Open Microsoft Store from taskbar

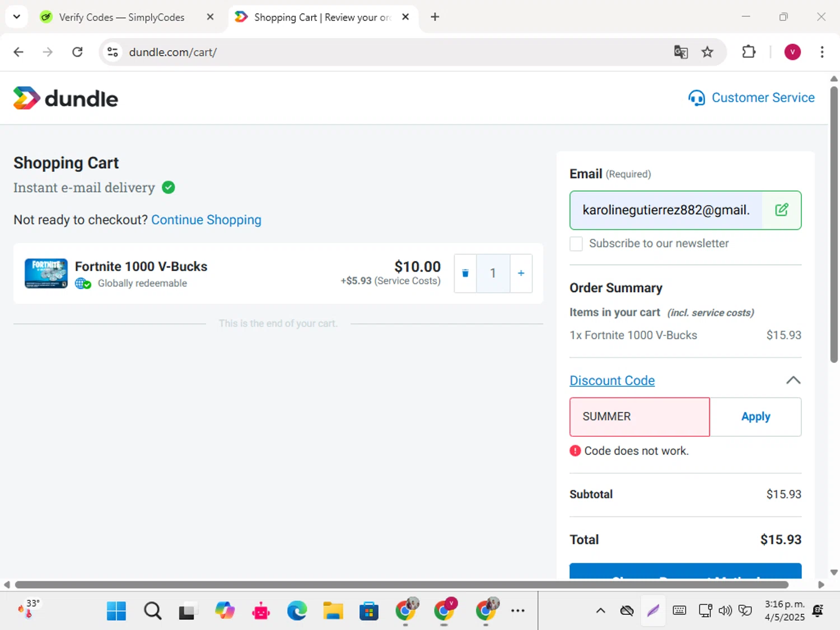point(368,611)
